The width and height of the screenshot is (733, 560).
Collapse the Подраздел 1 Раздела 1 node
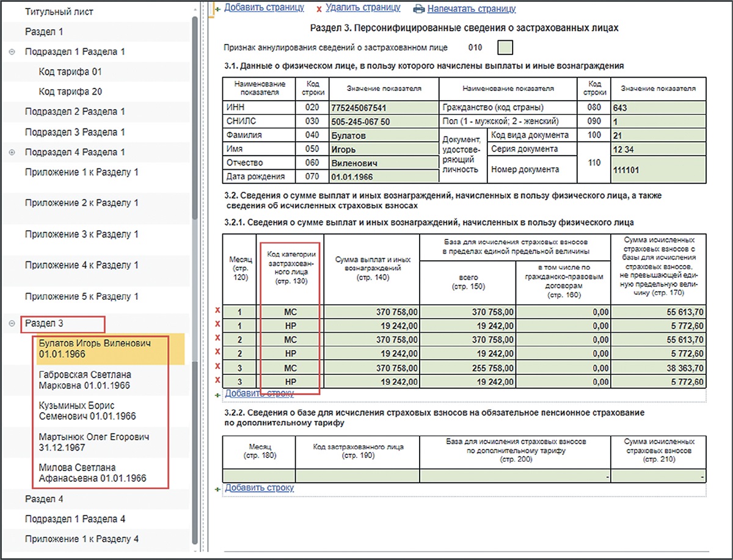[12, 52]
